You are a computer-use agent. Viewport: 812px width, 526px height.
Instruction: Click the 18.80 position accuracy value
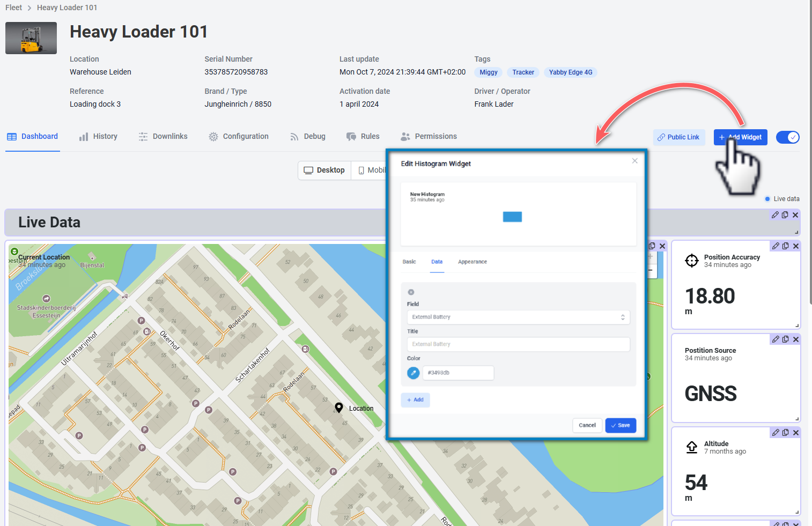(x=710, y=296)
